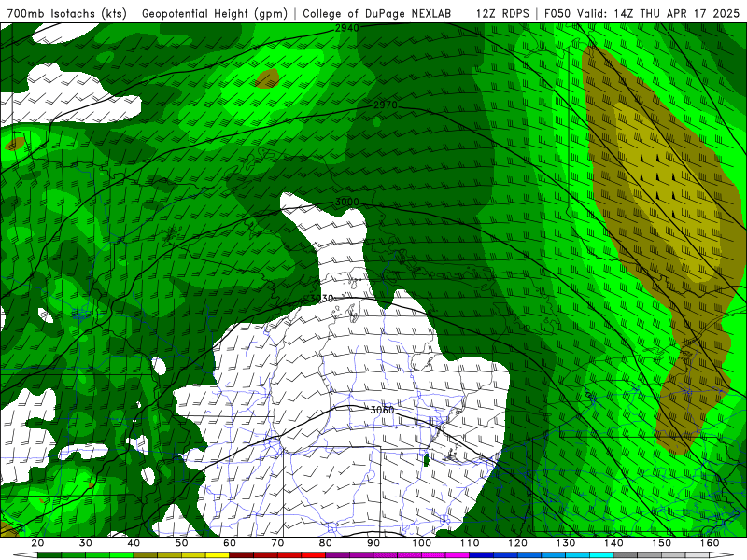
Task: Click the 110 value on the color scale
Action: click(470, 543)
